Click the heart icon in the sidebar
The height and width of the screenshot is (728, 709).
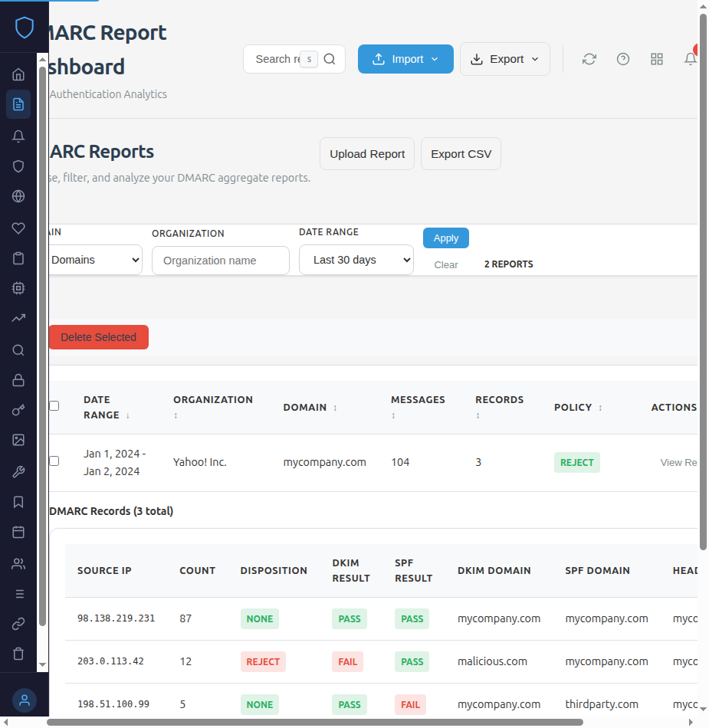pyautogui.click(x=18, y=228)
